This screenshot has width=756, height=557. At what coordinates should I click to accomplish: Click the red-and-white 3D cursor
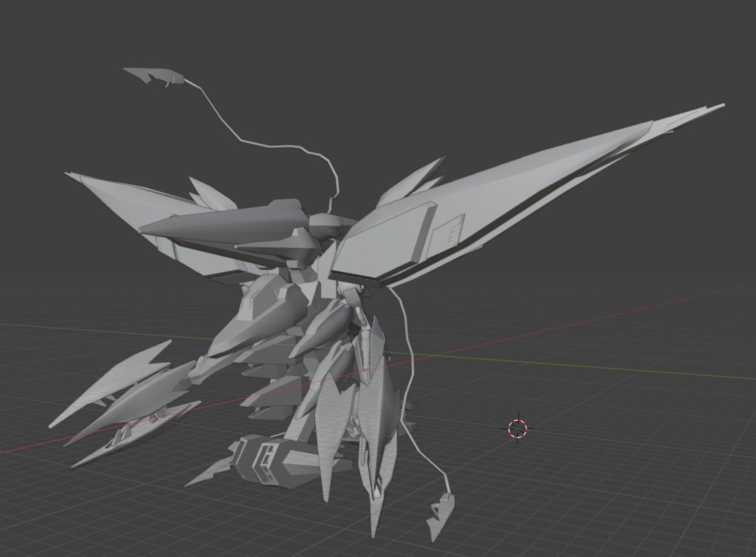518,427
